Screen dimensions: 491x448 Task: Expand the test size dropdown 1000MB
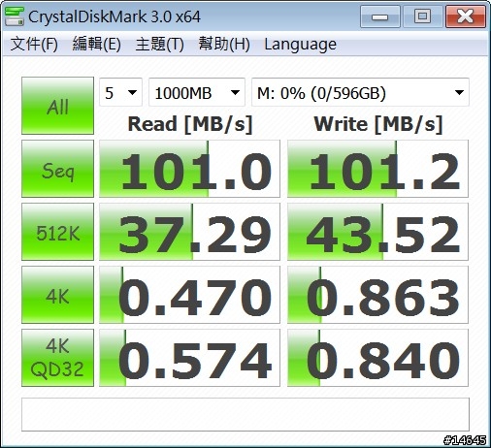click(x=197, y=92)
